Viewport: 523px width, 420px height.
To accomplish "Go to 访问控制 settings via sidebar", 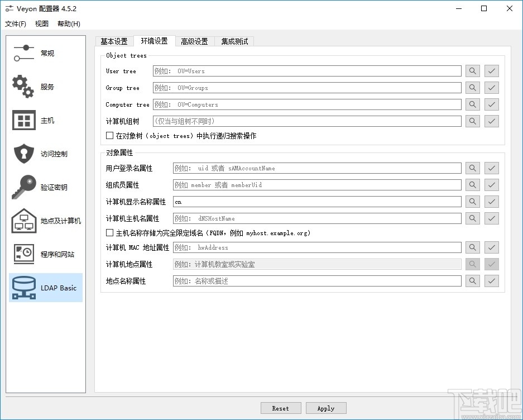I will pos(45,154).
